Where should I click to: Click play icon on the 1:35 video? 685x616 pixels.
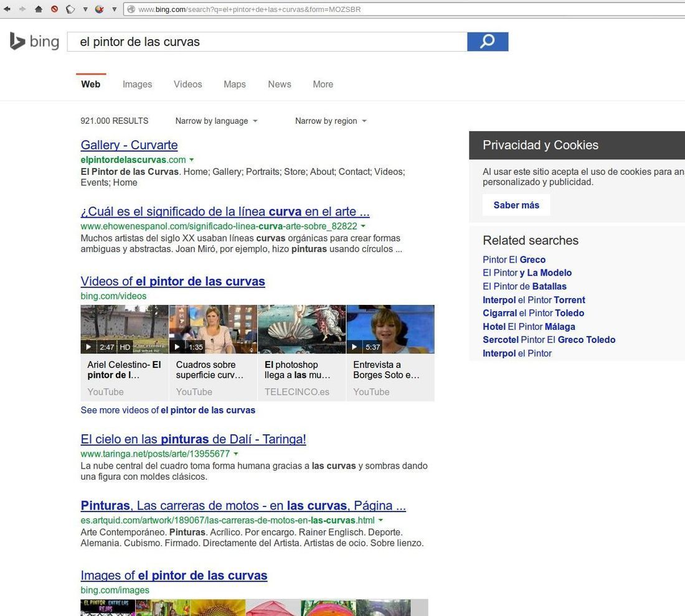tap(177, 347)
